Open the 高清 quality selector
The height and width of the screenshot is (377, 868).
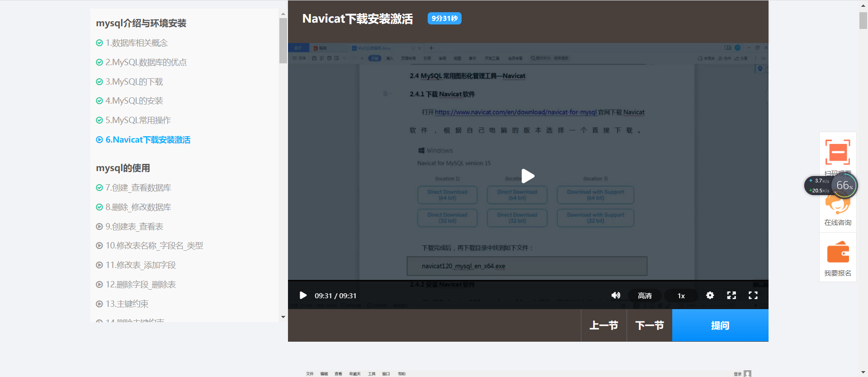pos(645,296)
